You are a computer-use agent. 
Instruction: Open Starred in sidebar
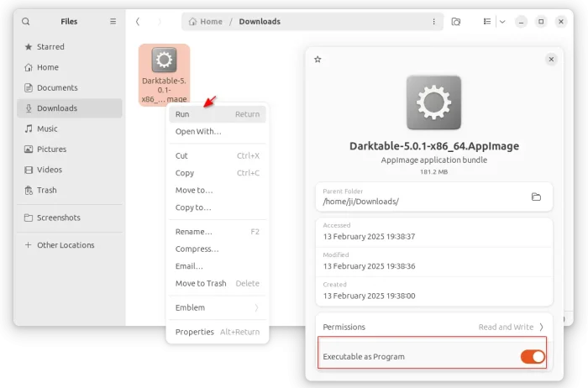click(x=70, y=47)
